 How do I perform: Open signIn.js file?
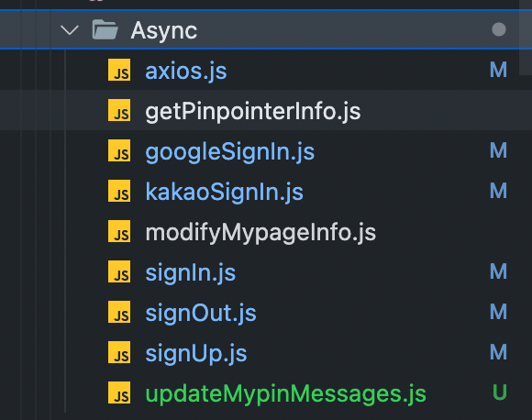(191, 273)
